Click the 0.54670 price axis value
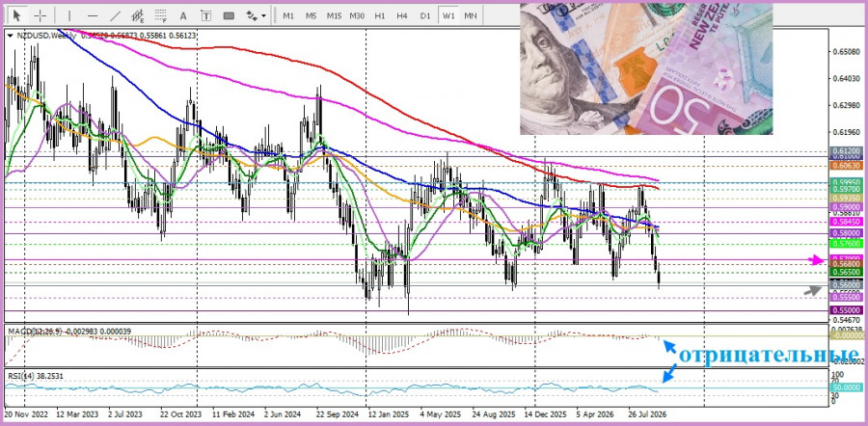 coord(846,320)
